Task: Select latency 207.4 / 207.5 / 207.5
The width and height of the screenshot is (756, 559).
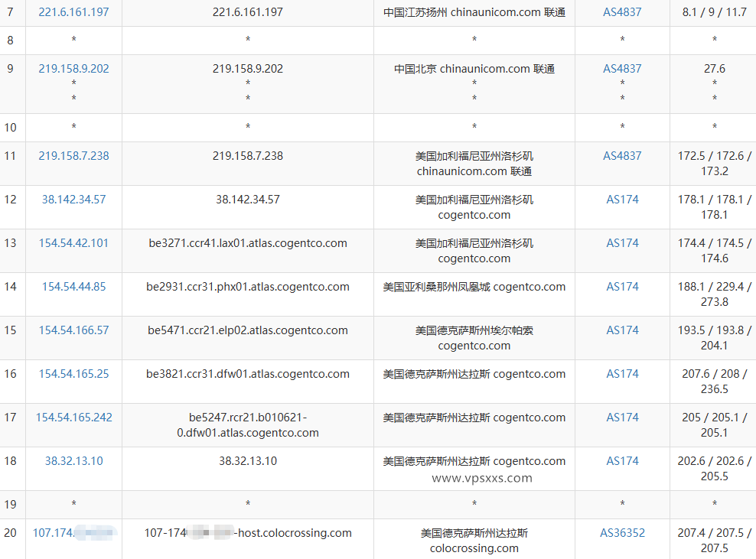Action: point(714,541)
